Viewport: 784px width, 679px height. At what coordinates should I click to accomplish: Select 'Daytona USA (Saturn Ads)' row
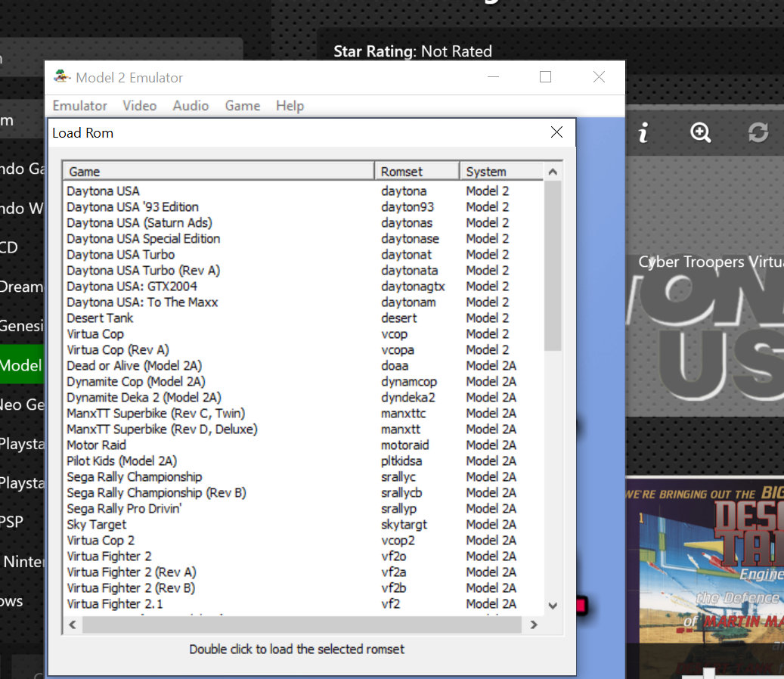pos(303,223)
